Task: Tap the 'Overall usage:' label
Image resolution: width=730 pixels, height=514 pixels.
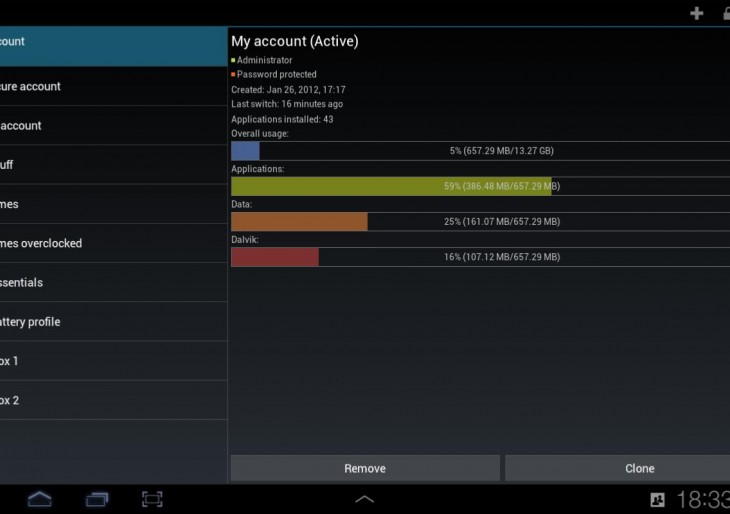Action: tap(260, 134)
